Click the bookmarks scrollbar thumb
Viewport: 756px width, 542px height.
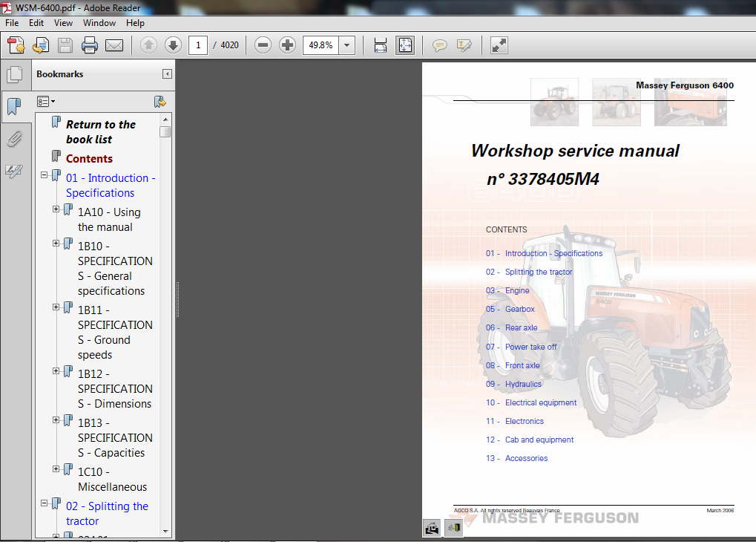click(x=165, y=131)
